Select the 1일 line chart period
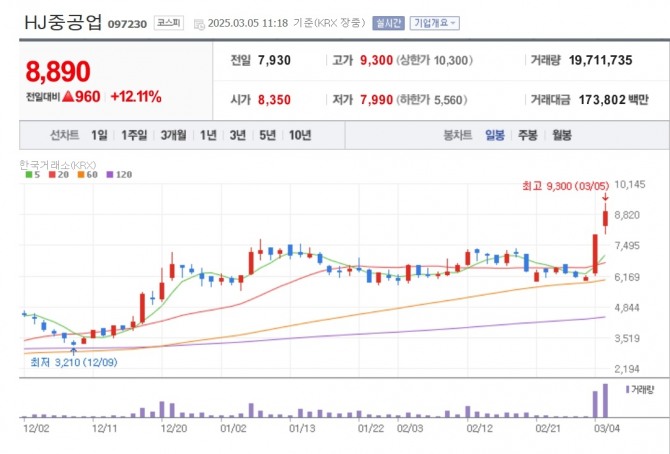This screenshot has width=670, height=454. pyautogui.click(x=99, y=136)
